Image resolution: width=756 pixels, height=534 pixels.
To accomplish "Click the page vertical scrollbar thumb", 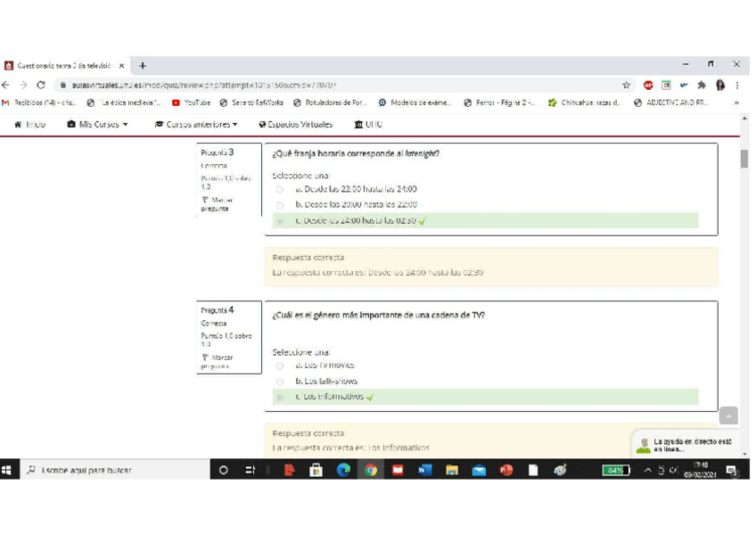I will [744, 159].
